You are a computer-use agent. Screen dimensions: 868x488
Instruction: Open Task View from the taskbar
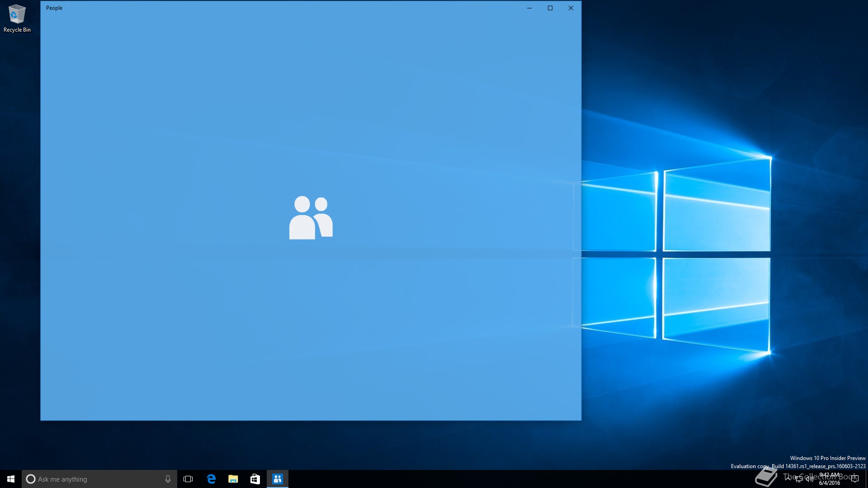[x=188, y=479]
